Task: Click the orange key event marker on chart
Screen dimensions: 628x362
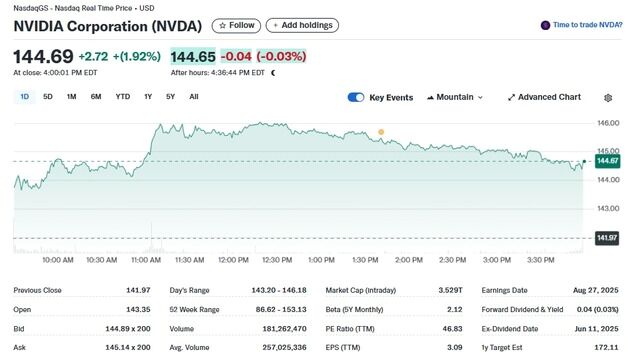Action: coord(381,132)
